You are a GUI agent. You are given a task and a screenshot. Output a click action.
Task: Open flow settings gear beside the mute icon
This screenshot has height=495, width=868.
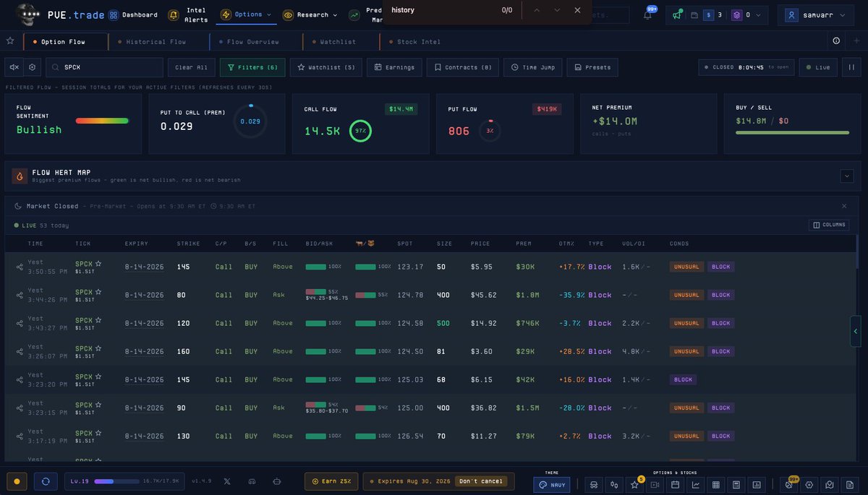click(32, 67)
